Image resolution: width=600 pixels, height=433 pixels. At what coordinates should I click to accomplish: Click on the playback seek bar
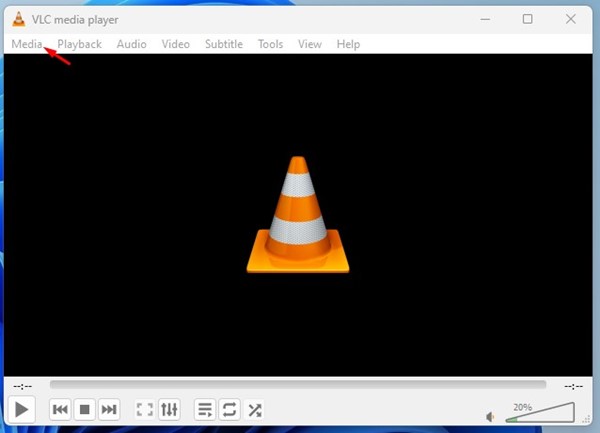[298, 385]
